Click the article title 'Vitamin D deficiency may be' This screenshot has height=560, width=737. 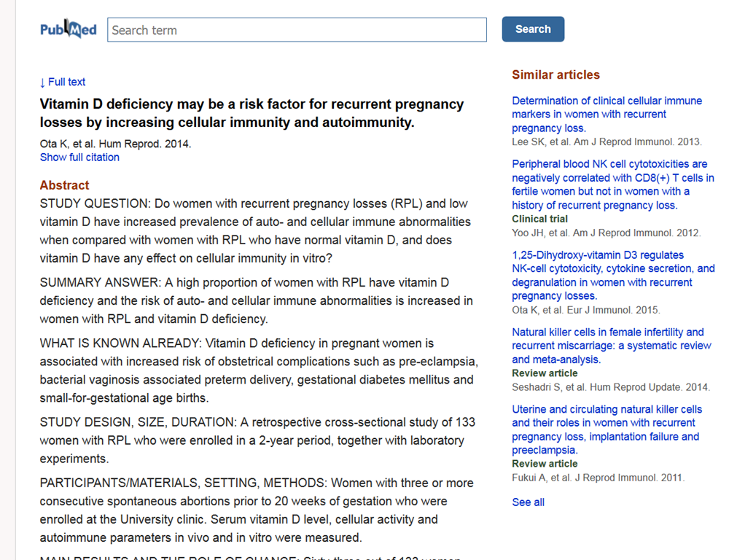point(252,113)
